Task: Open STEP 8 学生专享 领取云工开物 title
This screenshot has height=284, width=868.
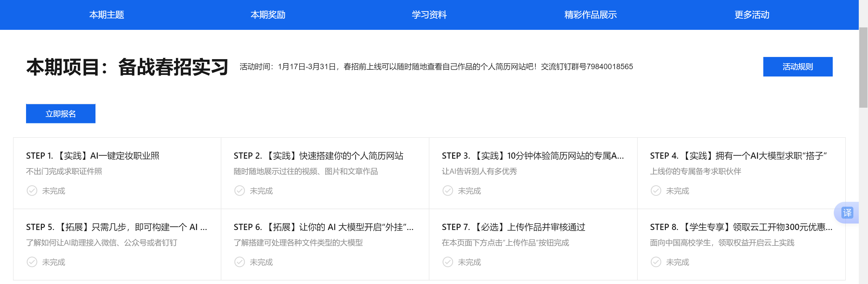Action: point(741,227)
